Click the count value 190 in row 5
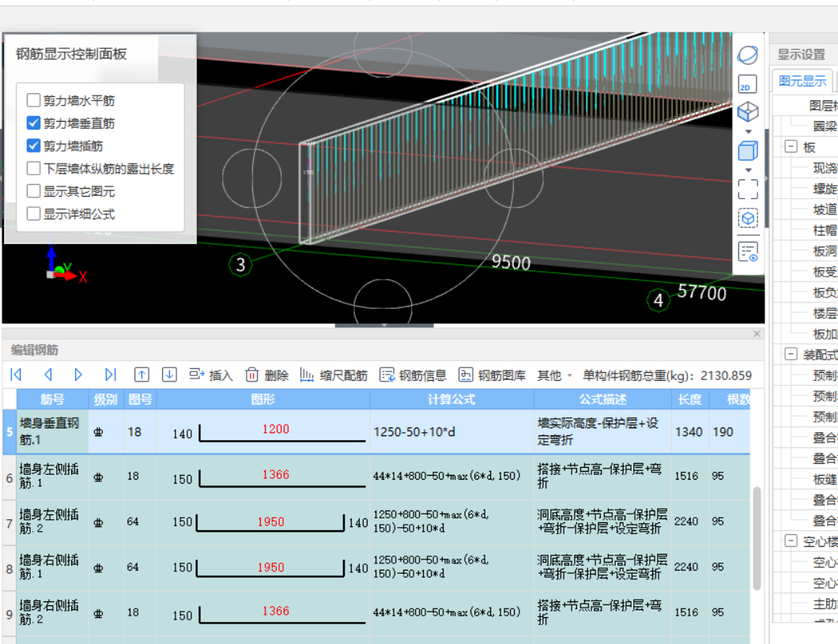 [x=723, y=431]
